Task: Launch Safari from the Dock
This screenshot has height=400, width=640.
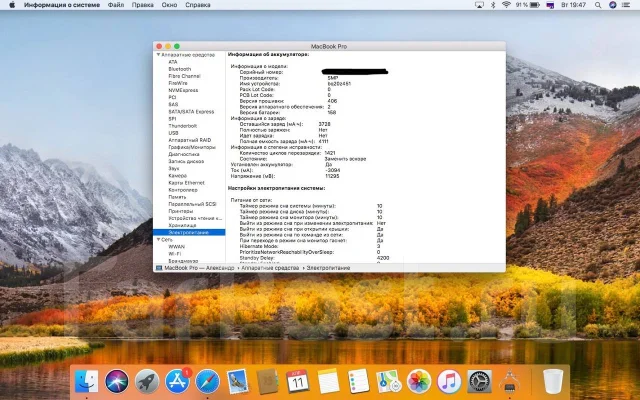Action: 207,381
